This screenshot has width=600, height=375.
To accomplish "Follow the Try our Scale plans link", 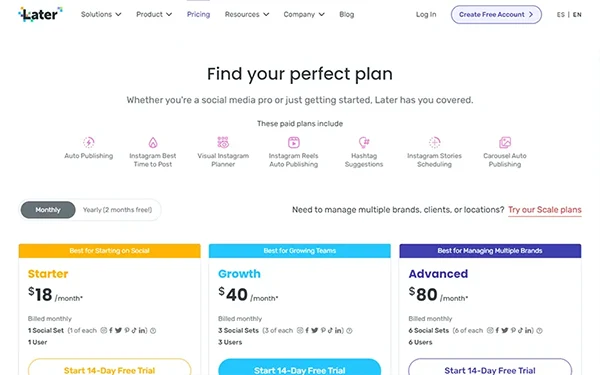I will click(x=545, y=210).
